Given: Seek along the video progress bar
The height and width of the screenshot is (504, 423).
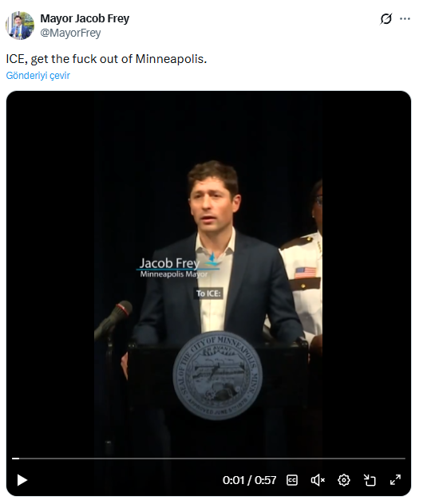Looking at the screenshot, I should pyautogui.click(x=208, y=459).
